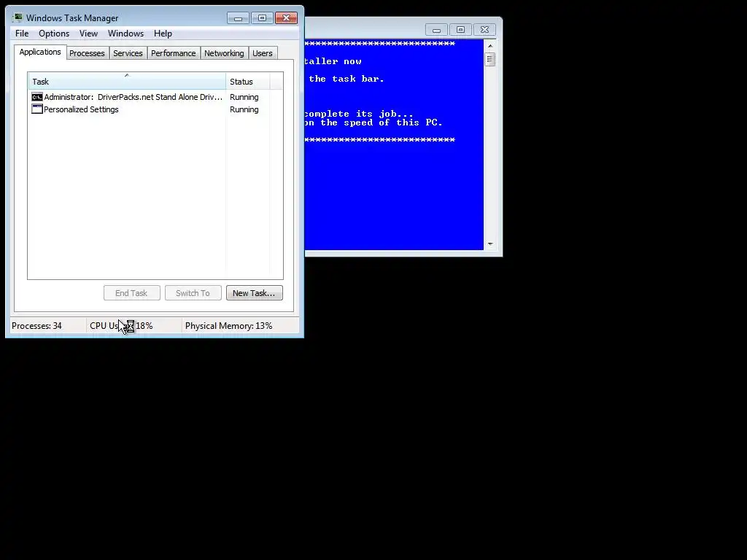The width and height of the screenshot is (747, 560).
Task: Close the blue console window
Action: pos(484,29)
